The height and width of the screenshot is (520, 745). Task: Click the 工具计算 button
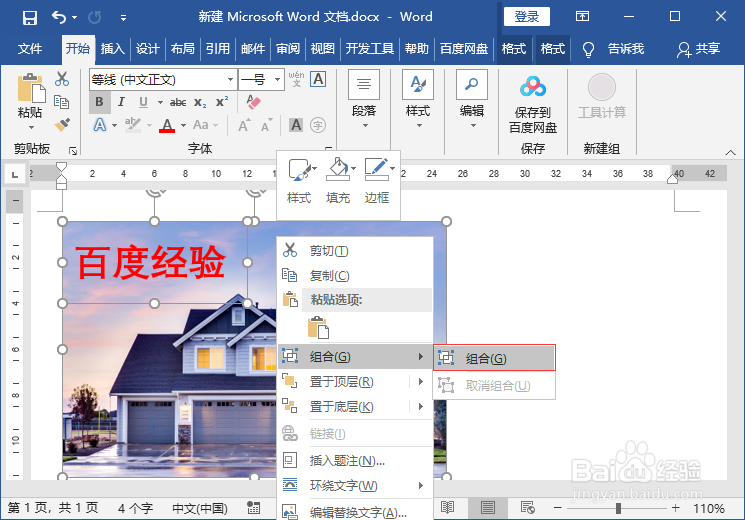click(x=602, y=96)
